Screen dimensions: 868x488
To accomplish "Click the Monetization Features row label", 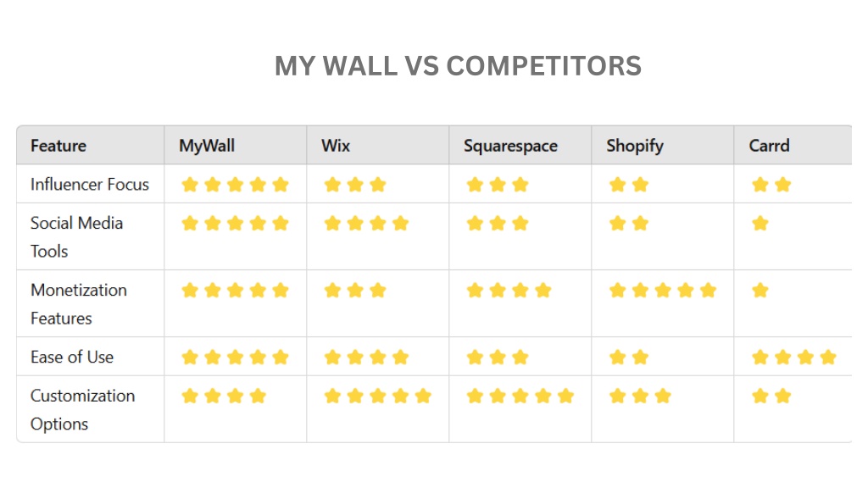I will click(x=79, y=304).
